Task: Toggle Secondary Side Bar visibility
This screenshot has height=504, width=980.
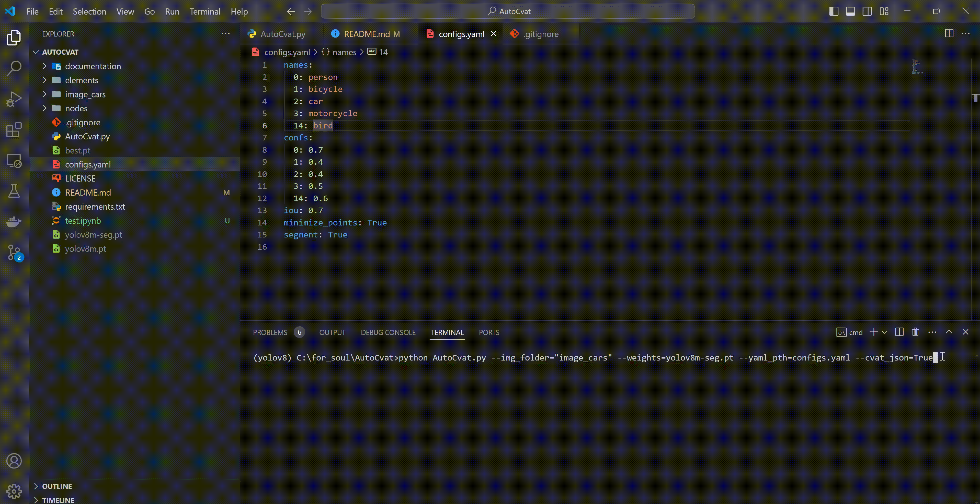Action: pyautogui.click(x=867, y=11)
